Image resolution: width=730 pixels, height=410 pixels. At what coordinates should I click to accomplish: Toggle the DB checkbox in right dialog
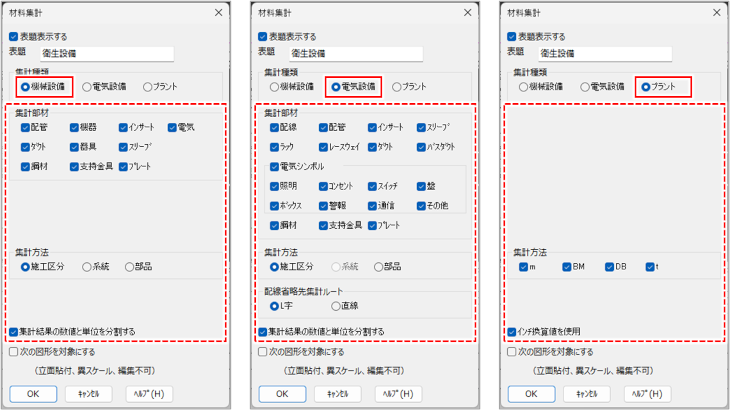click(608, 267)
